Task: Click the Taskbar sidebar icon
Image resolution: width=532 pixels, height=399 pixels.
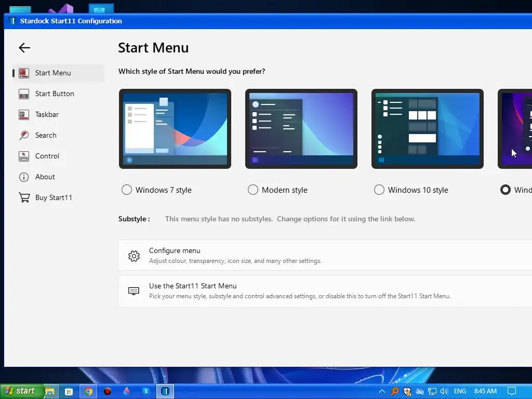Action: (24, 115)
